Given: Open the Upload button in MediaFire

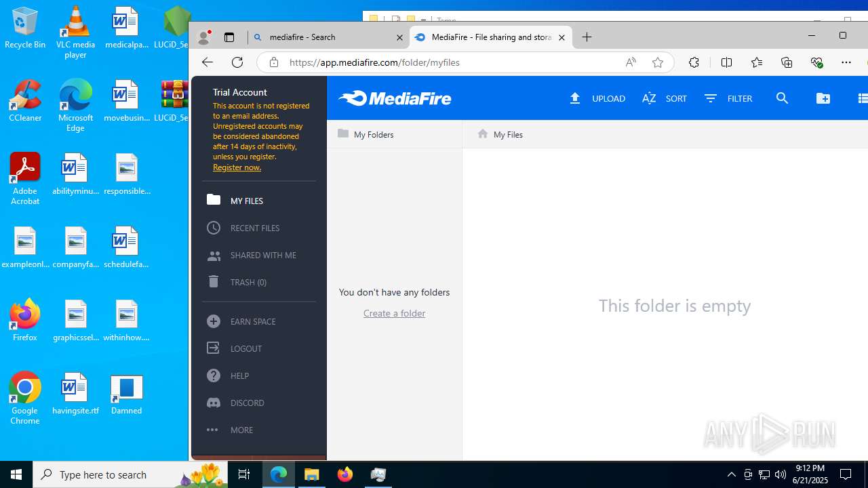Looking at the screenshot, I should coord(597,98).
